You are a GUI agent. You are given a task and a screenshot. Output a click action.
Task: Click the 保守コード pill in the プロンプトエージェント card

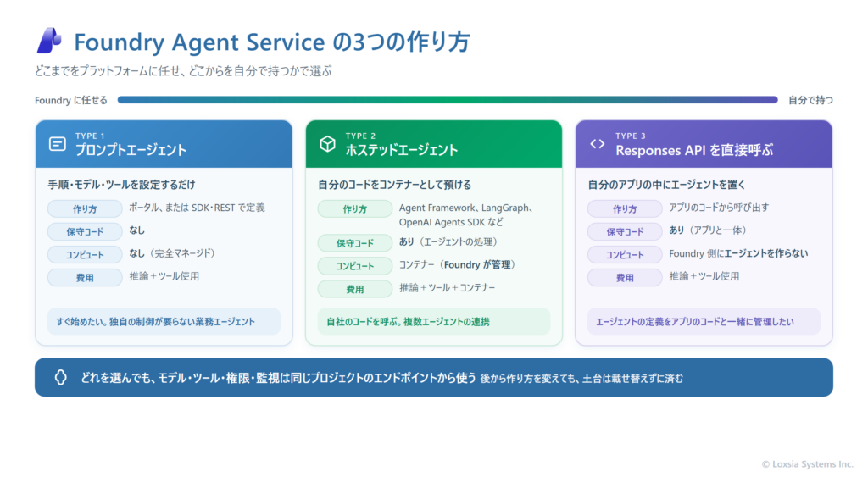tap(85, 231)
